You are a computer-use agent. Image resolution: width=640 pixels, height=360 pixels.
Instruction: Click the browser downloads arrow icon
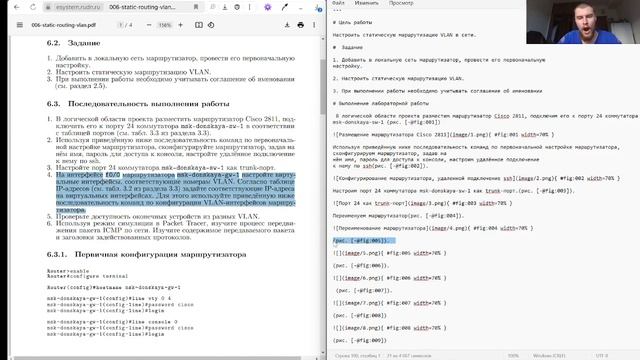click(225, 7)
